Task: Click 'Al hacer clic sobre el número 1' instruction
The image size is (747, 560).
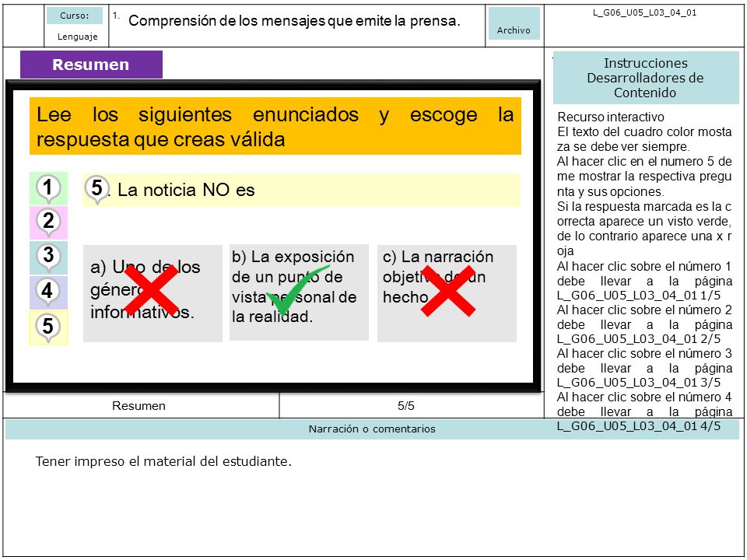Action: pyautogui.click(x=644, y=266)
